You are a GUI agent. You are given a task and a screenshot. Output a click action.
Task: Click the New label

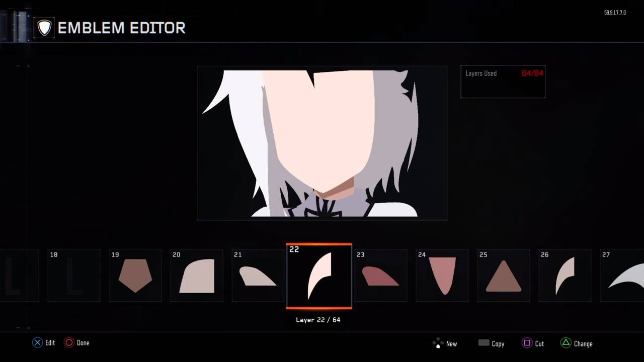[451, 344]
